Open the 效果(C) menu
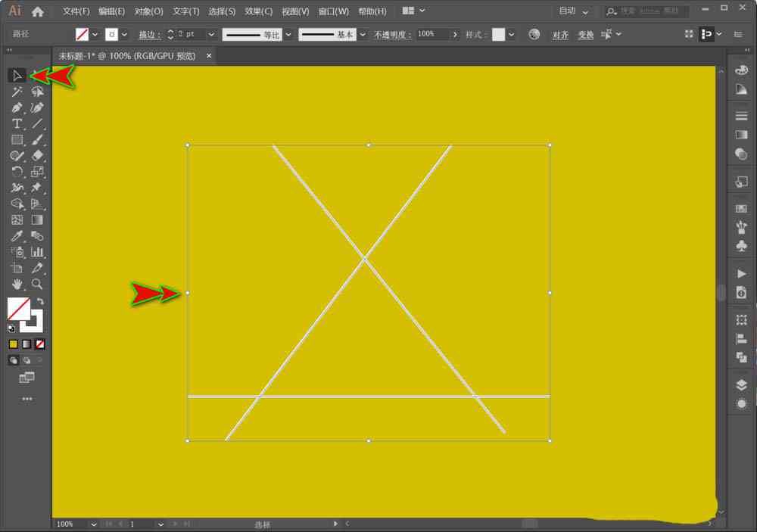This screenshot has height=532, width=757. [258, 11]
